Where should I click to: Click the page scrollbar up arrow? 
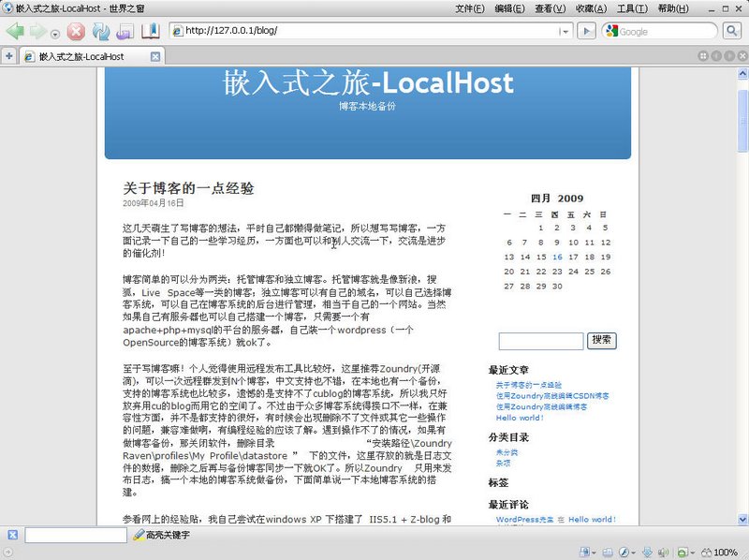point(742,74)
